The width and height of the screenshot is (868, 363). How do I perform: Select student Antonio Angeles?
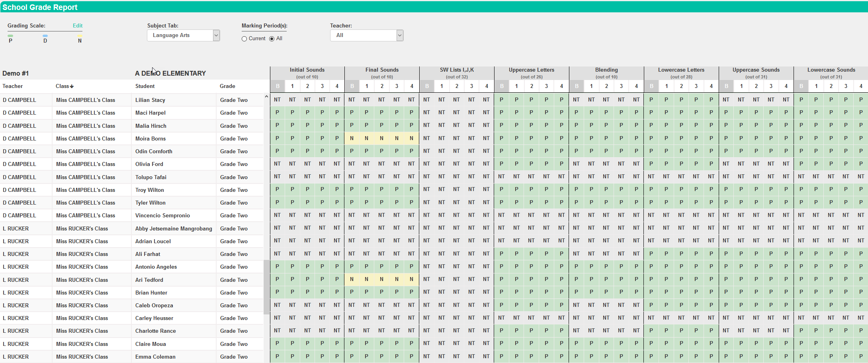tap(156, 267)
